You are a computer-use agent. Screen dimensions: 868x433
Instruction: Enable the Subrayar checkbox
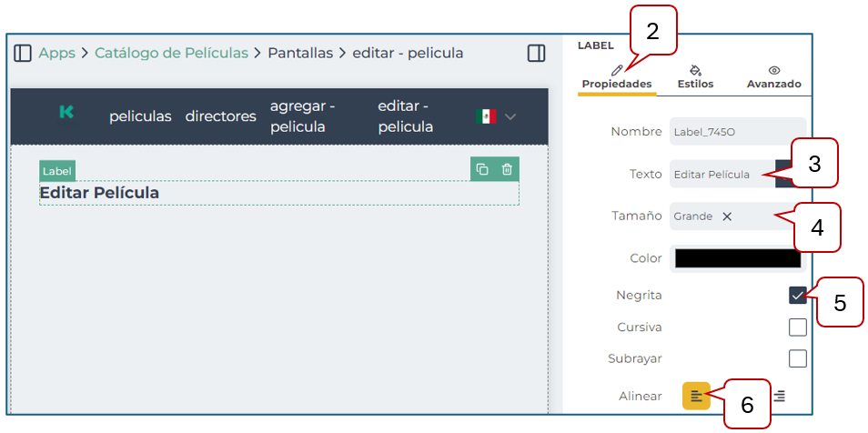point(797,358)
